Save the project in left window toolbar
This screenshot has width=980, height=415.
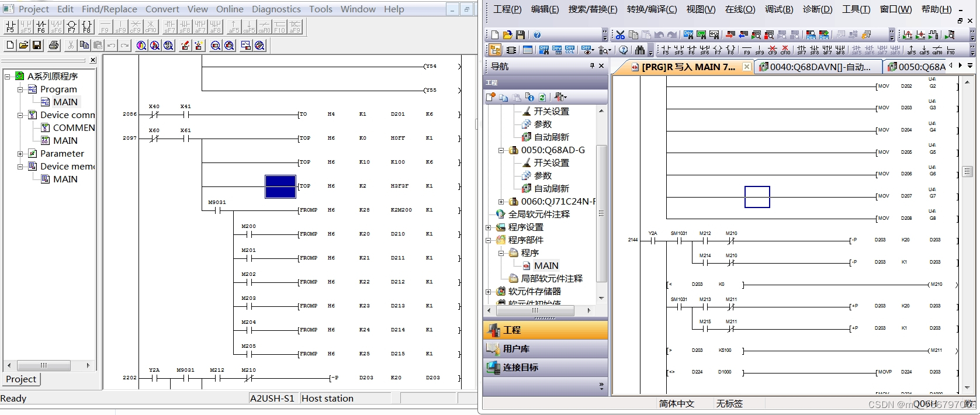(x=37, y=45)
